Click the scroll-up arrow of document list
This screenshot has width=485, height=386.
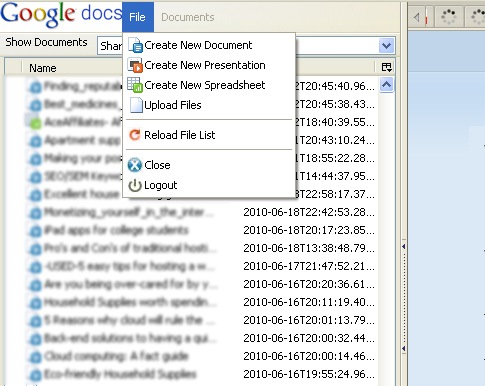(x=386, y=85)
